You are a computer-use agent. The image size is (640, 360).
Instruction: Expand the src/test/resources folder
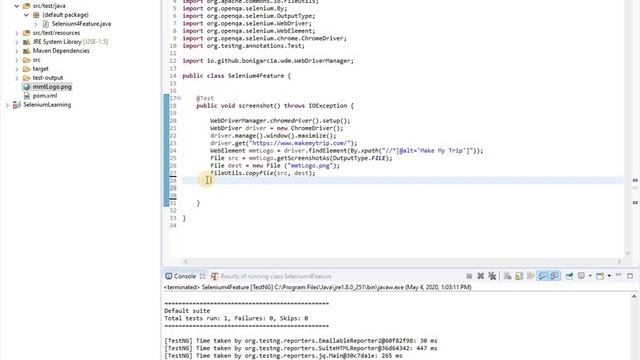17,33
